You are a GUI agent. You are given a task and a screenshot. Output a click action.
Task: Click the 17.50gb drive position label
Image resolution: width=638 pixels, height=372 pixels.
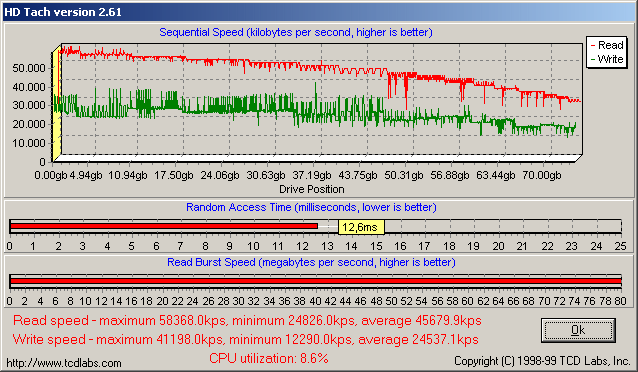pos(174,175)
